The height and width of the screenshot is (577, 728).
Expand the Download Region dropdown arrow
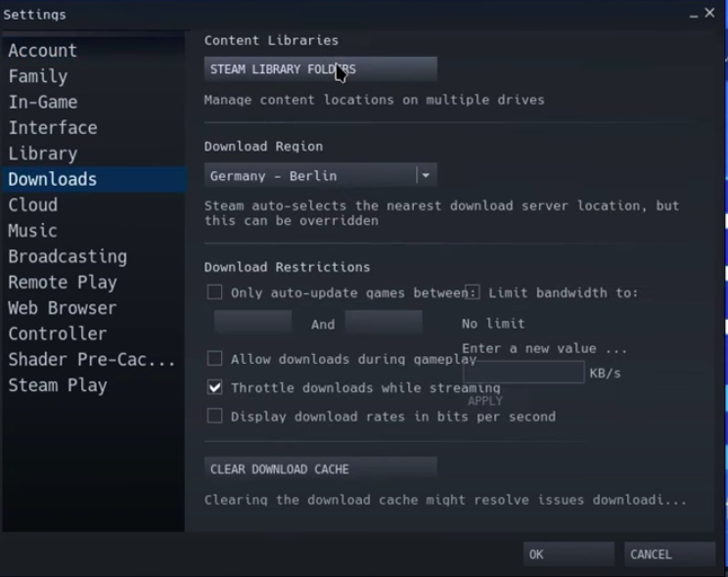pyautogui.click(x=426, y=175)
